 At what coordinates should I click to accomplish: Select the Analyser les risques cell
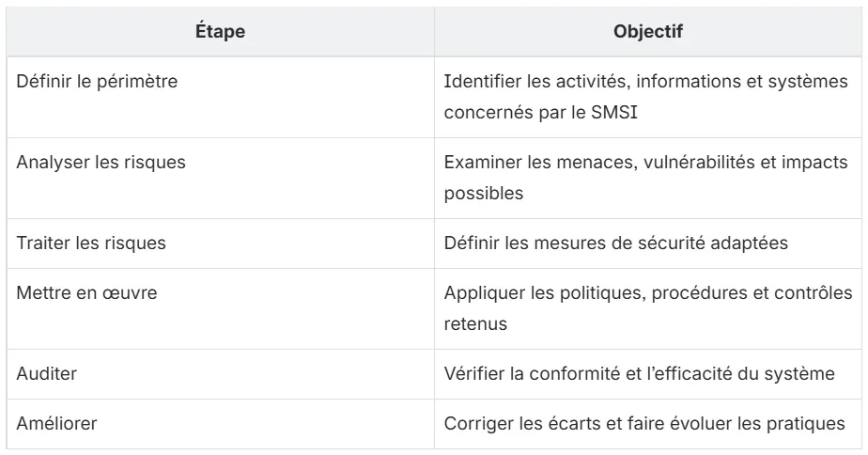221,178
